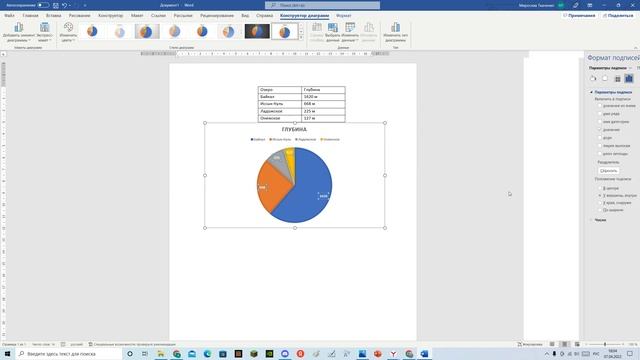Open Label Options dropdown arrow at pane top
This screenshot has width=640, height=360.
[631, 68]
